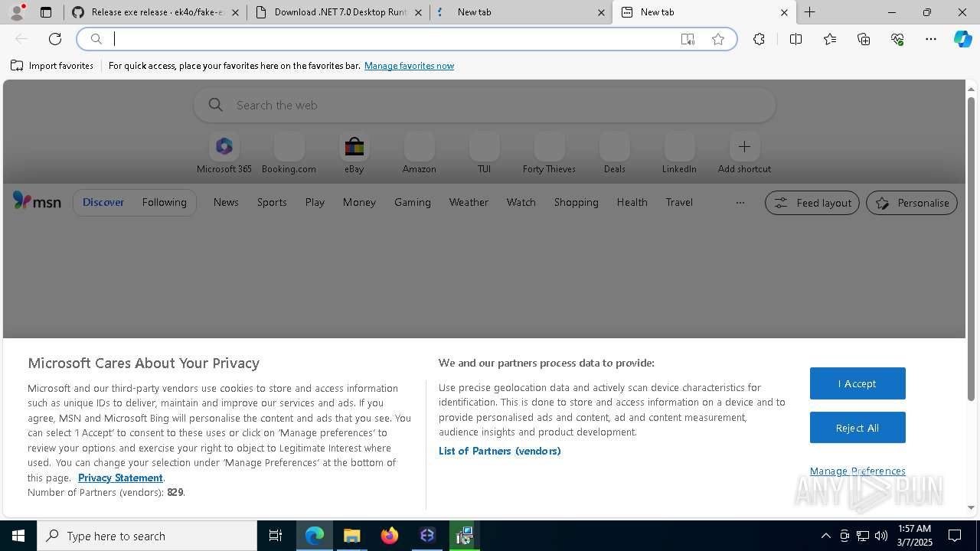Open a new tab plus button

(809, 12)
